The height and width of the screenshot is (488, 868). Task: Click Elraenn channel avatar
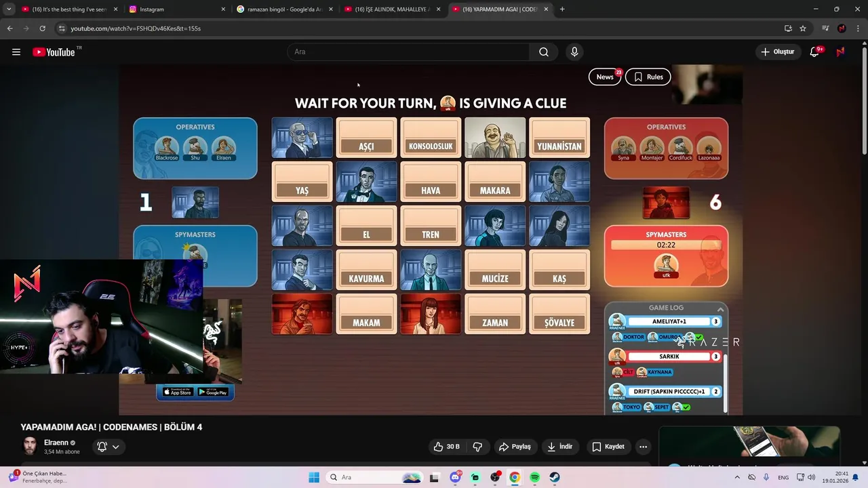[x=30, y=446]
